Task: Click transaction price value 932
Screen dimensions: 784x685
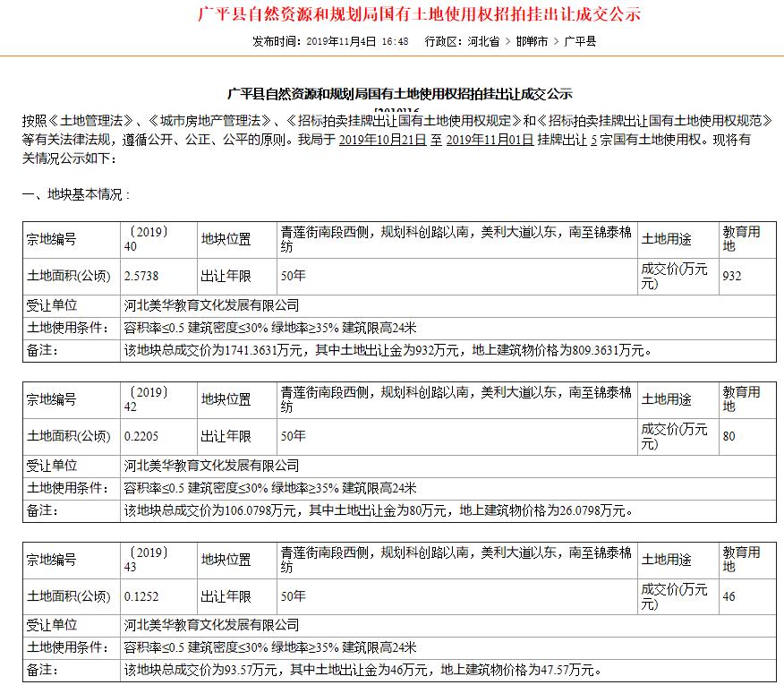Action: pyautogui.click(x=732, y=276)
